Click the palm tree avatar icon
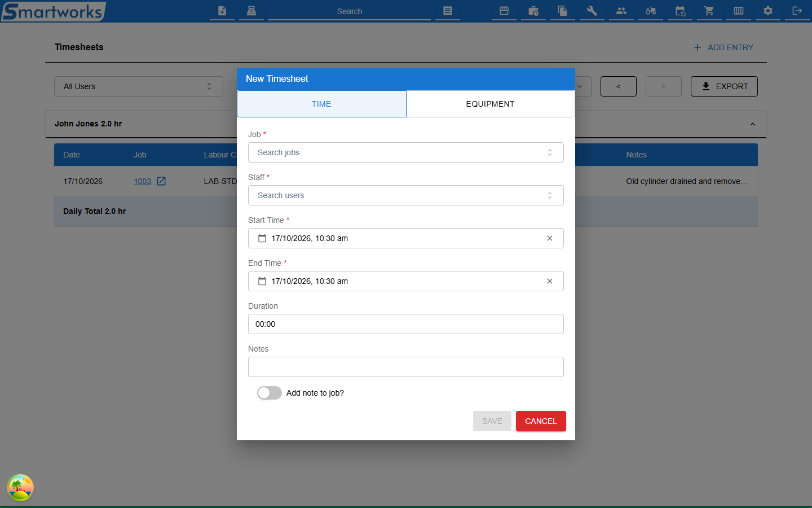This screenshot has width=812, height=508. [20, 488]
